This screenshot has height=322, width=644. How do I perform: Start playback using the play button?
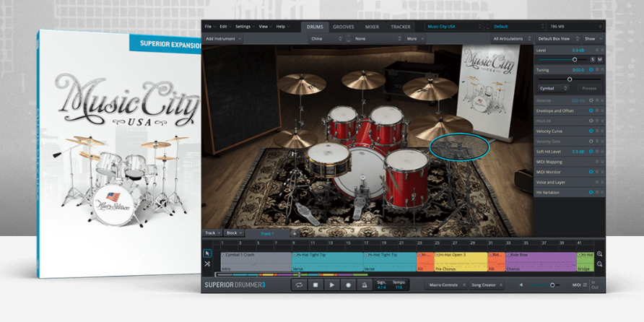[332, 284]
